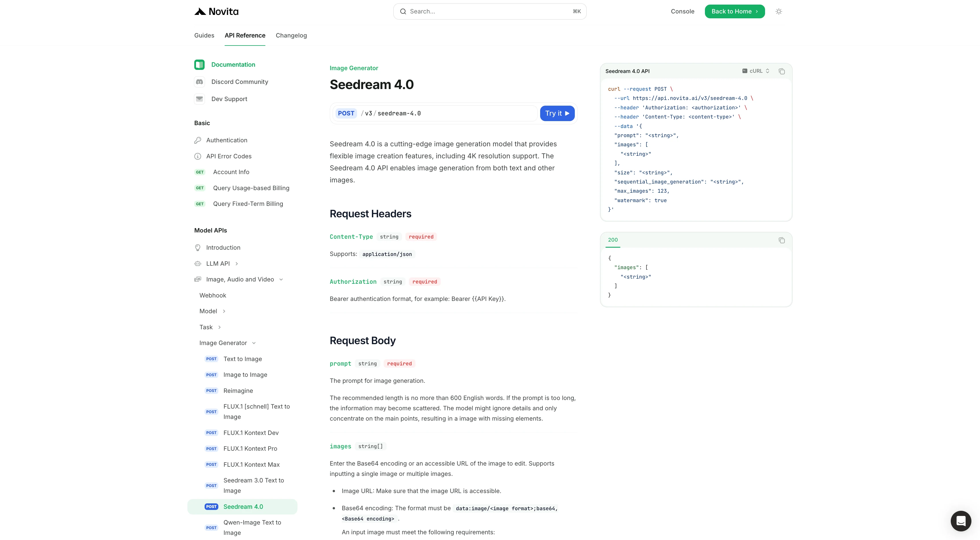
Task: Open the Changelog tab
Action: tap(291, 35)
